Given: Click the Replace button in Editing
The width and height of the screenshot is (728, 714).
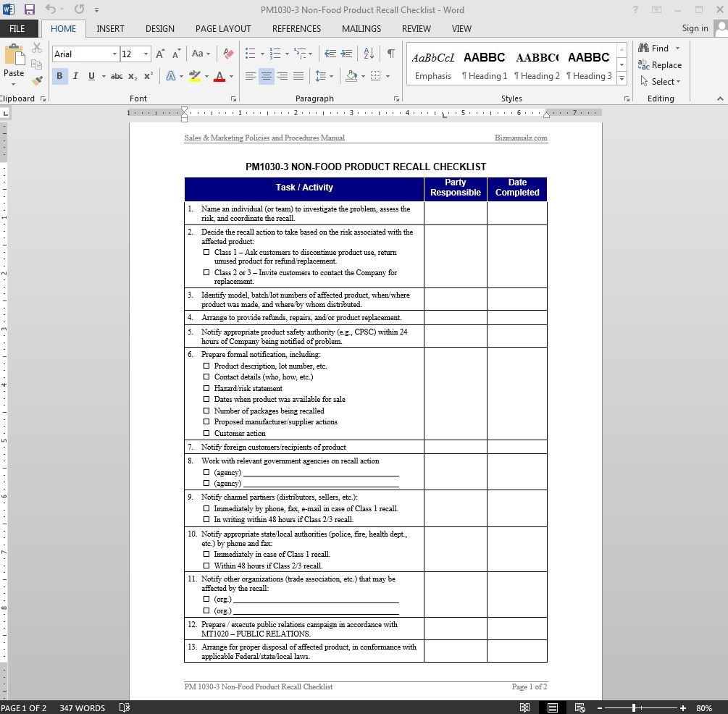Looking at the screenshot, I should (660, 65).
